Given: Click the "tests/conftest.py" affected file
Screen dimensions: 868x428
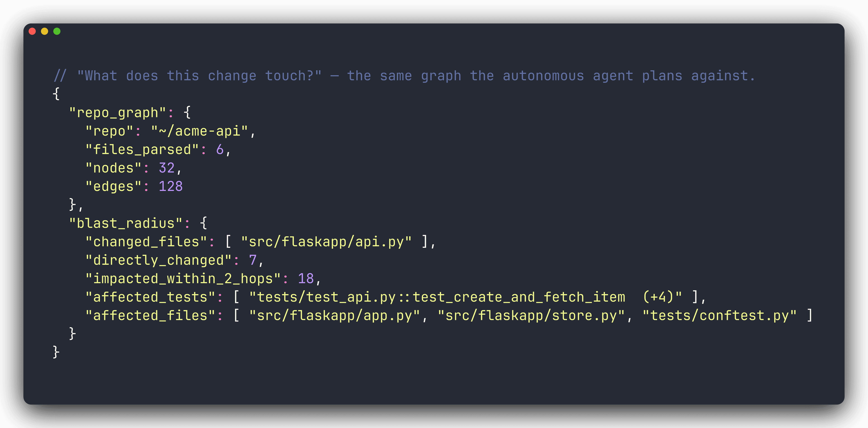Looking at the screenshot, I should click(720, 316).
